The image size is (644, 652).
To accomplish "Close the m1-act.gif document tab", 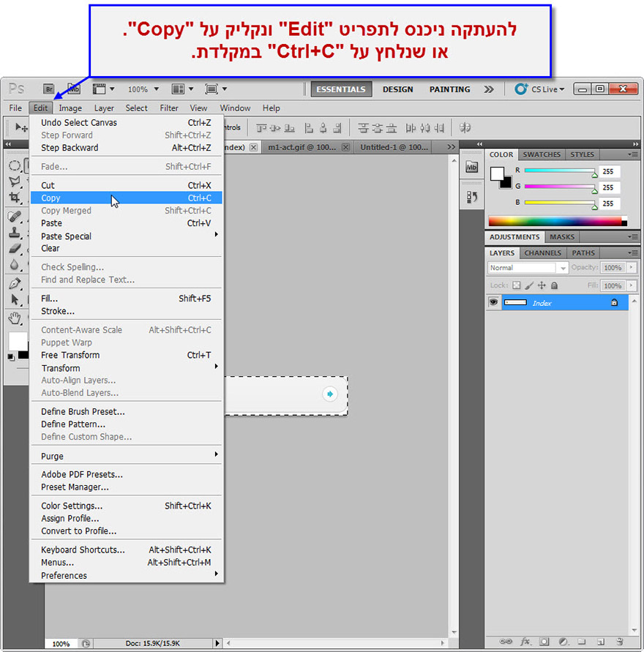I will 345,147.
